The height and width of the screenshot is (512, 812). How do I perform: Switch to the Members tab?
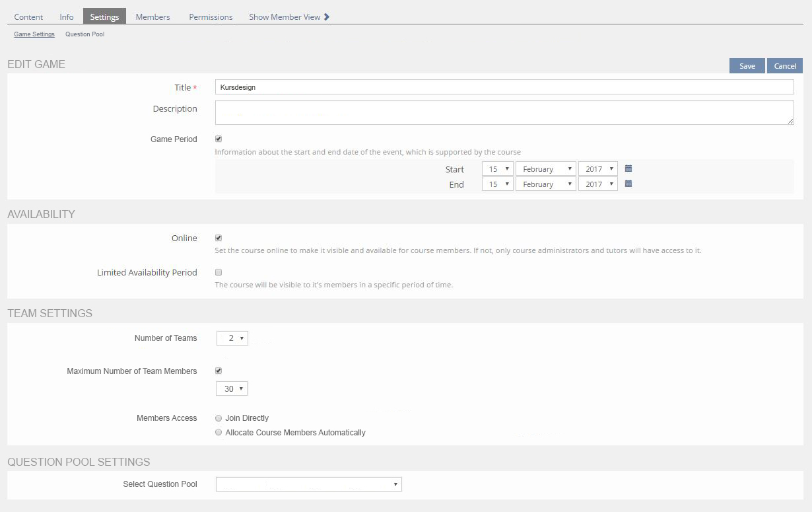(152, 17)
